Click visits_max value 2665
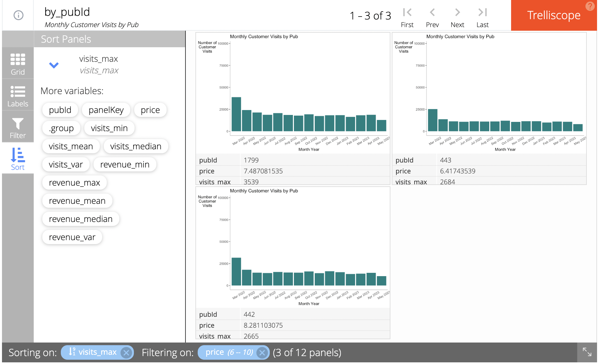Image resolution: width=603 pixels, height=364 pixels. pos(251,336)
